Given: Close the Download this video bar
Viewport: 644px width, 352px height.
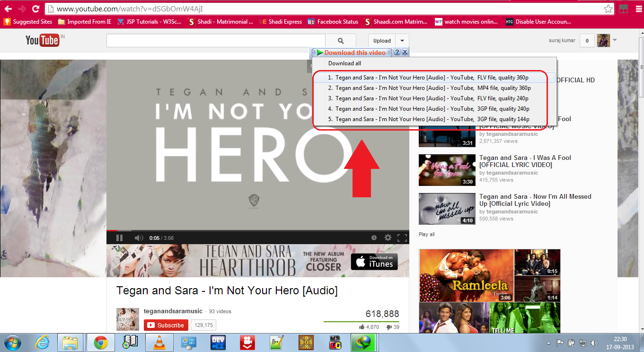Looking at the screenshot, I should [405, 53].
